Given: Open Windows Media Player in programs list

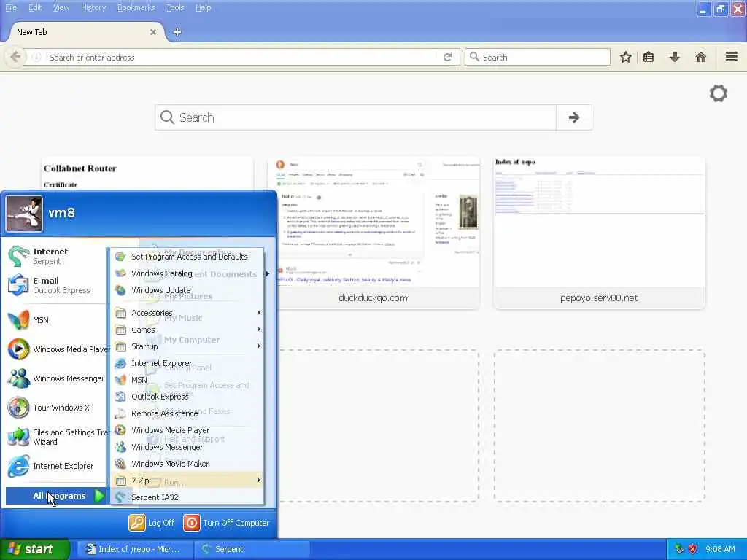Looking at the screenshot, I should [187, 430].
